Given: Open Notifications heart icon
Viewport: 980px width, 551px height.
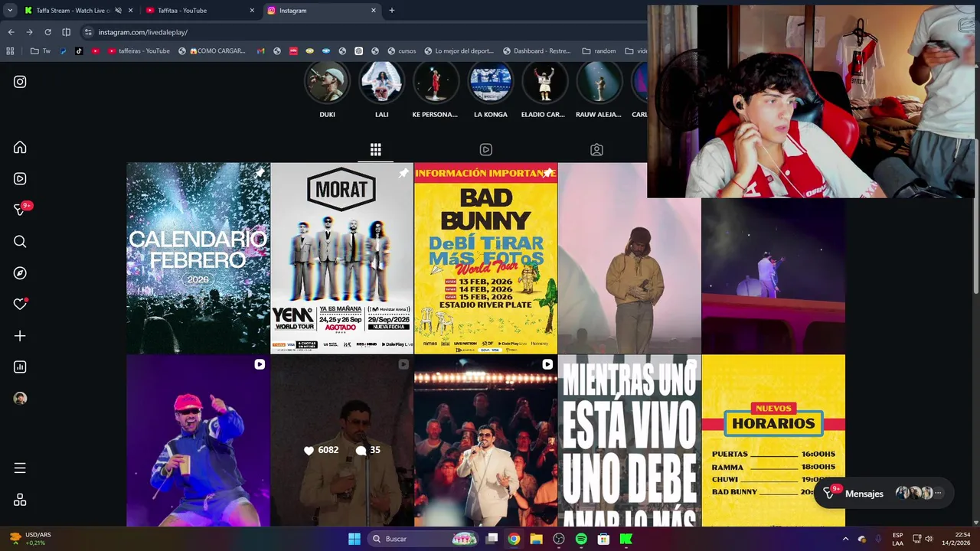Looking at the screenshot, I should pos(20,305).
